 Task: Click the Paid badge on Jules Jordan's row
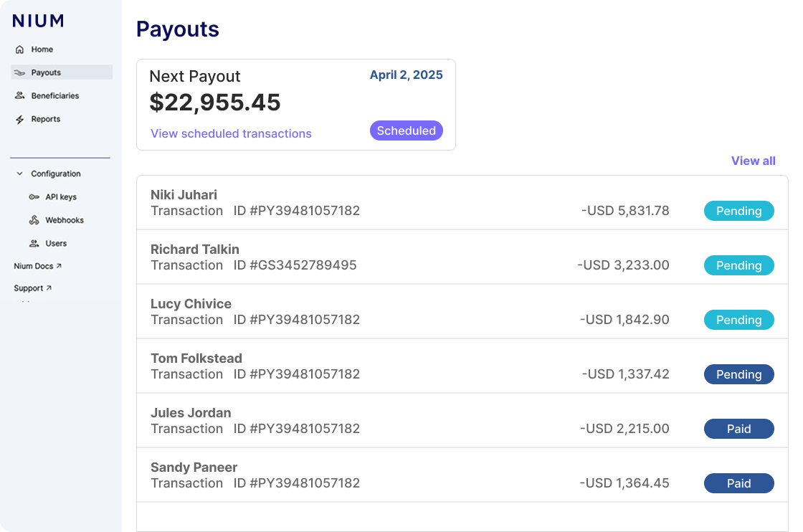click(x=739, y=429)
